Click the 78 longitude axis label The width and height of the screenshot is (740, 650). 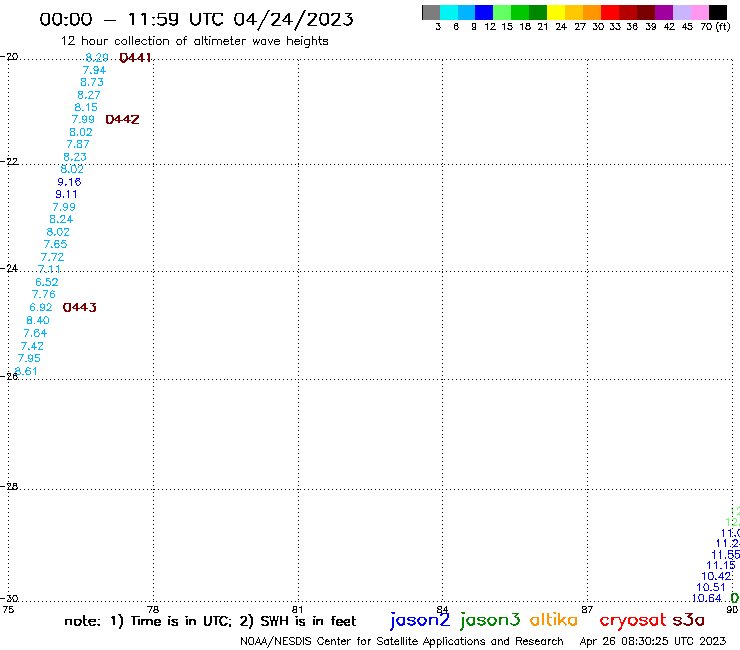[153, 609]
